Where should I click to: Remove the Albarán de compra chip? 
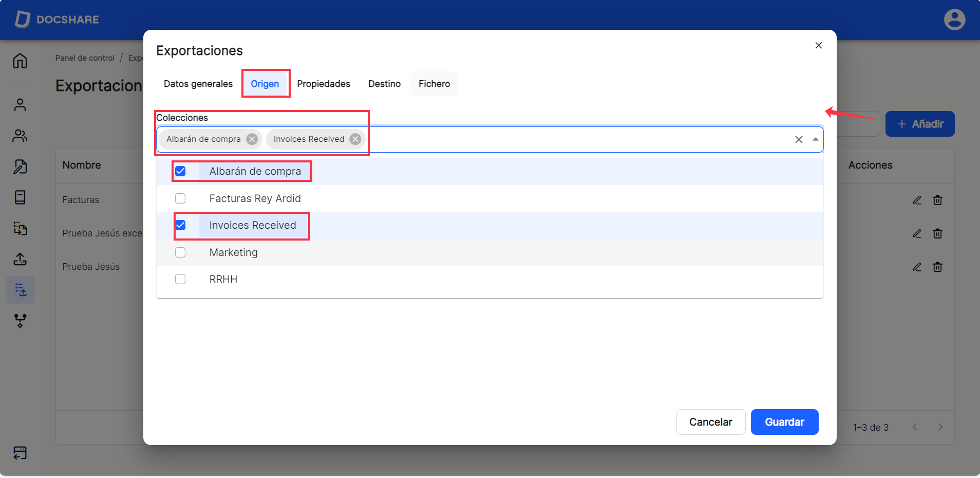click(252, 139)
